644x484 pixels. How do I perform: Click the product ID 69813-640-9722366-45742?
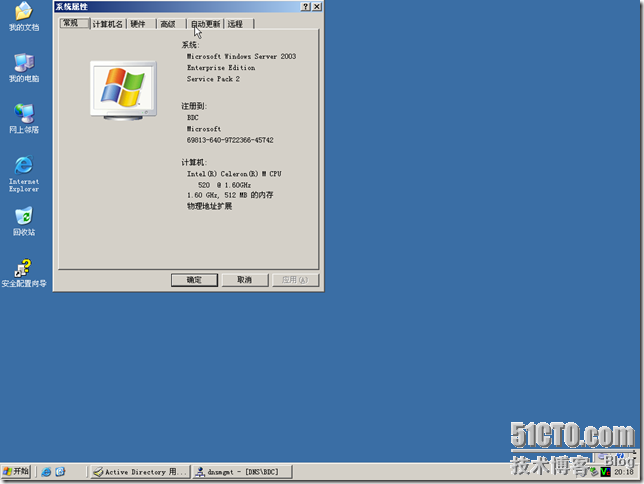tap(230, 140)
